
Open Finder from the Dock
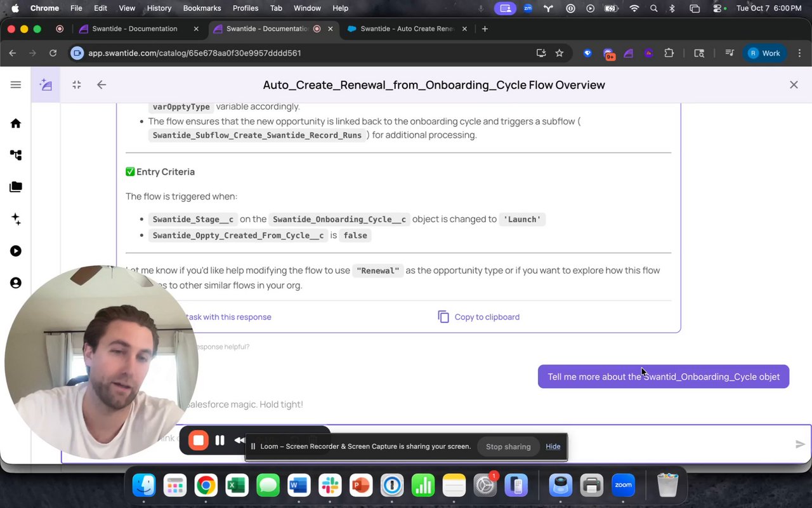pos(144,486)
